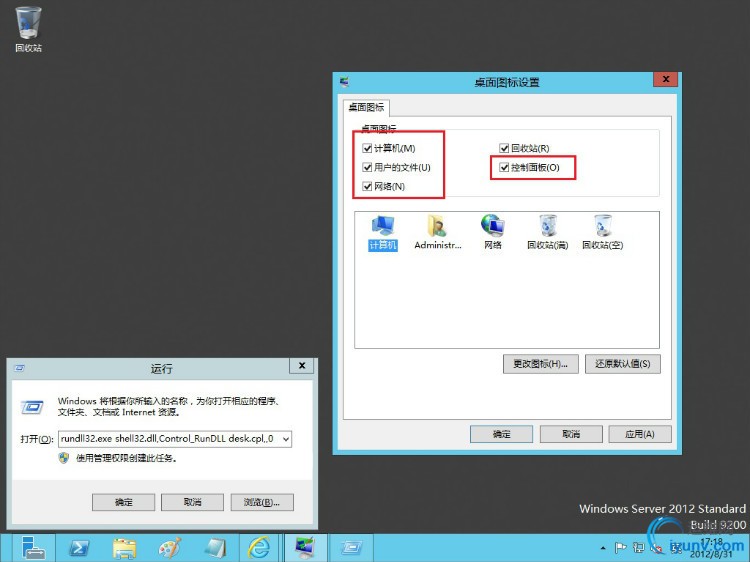The image size is (750, 562).
Task: Open the Paint app on the taskbar
Action: [x=170, y=548]
